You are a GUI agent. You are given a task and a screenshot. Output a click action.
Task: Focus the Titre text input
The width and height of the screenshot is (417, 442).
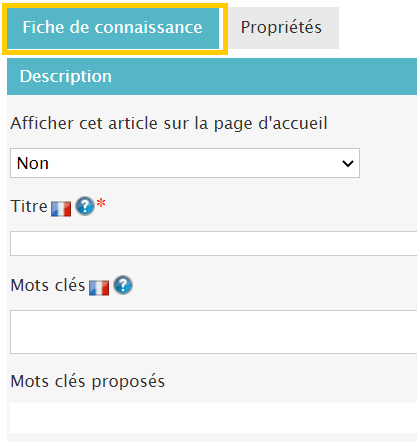click(214, 244)
